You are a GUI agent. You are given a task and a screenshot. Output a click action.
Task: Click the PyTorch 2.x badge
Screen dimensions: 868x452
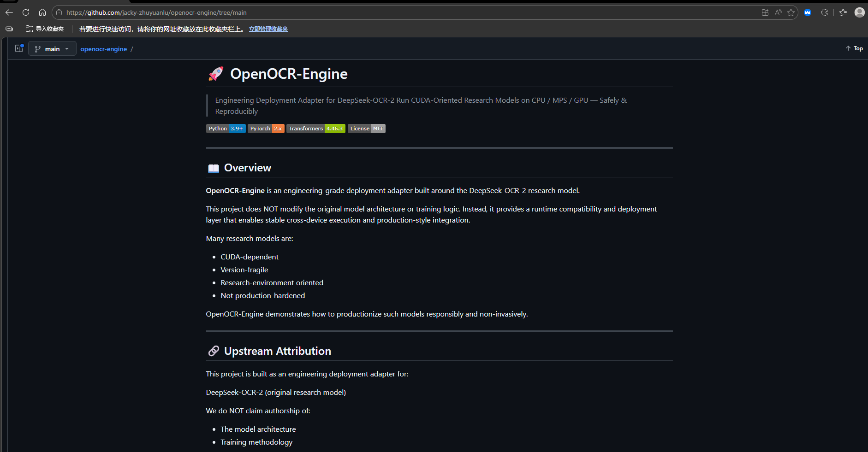[266, 129]
